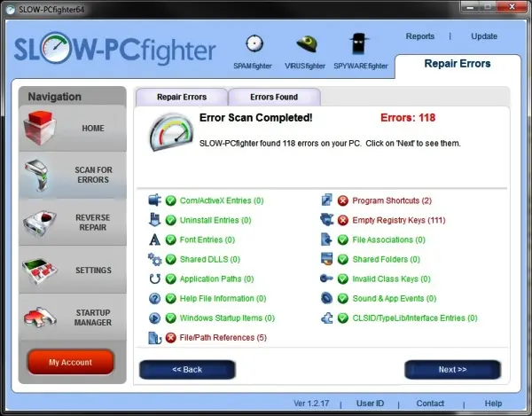Open the SPYWAREfighter icon
532x416 pixels.
(360, 44)
